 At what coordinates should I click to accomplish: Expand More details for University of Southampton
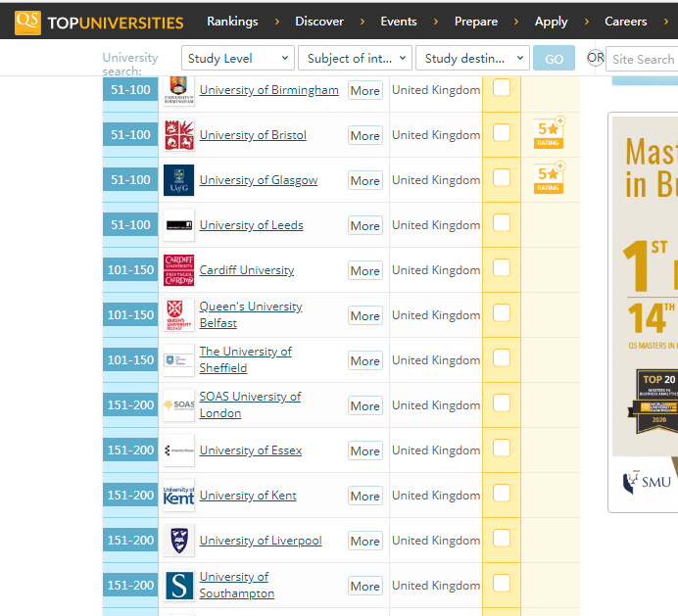pos(365,586)
